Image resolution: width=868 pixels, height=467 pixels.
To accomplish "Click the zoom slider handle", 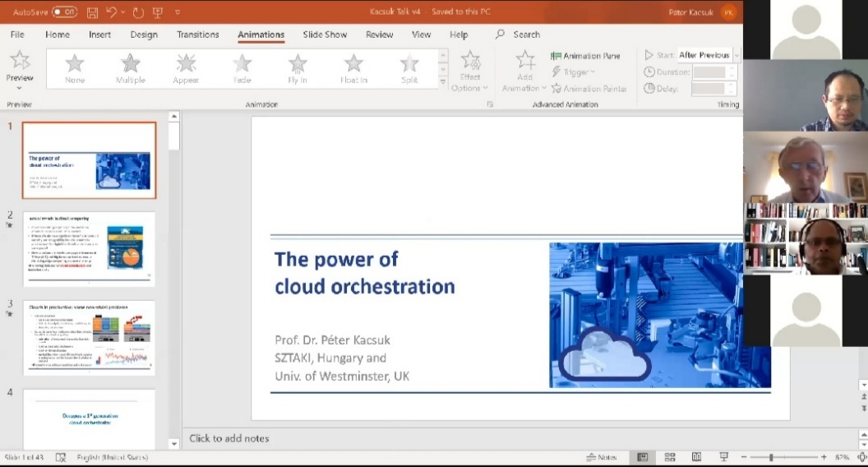I will coord(771,457).
